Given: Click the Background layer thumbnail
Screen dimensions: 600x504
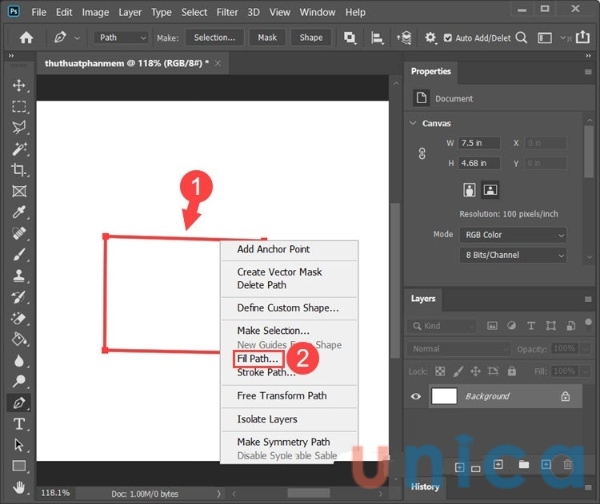Looking at the screenshot, I should click(443, 396).
